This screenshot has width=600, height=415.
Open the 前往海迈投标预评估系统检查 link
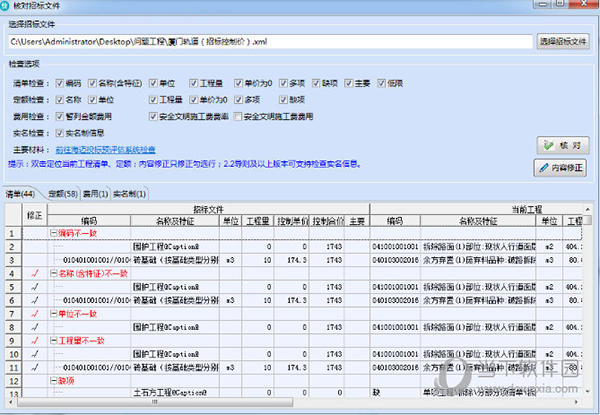coord(105,150)
